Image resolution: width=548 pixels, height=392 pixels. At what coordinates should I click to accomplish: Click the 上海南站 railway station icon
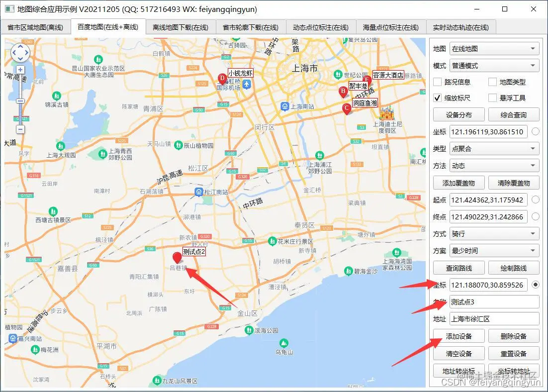click(x=285, y=106)
